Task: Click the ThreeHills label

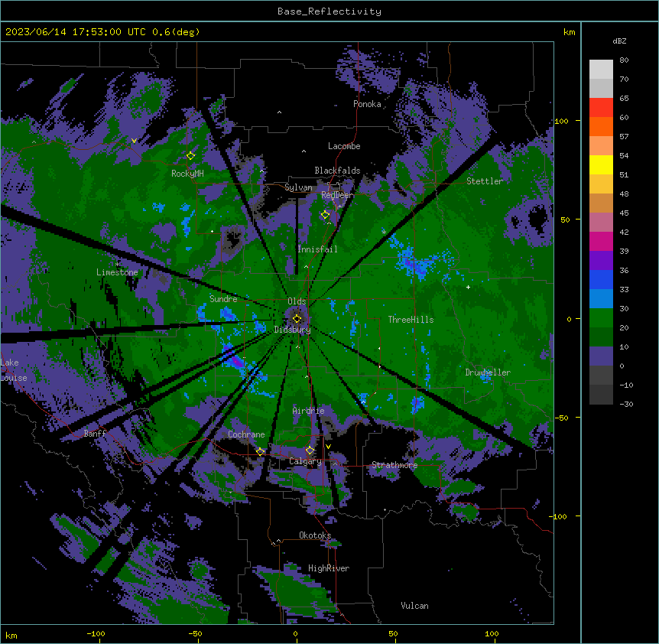Action: [411, 320]
